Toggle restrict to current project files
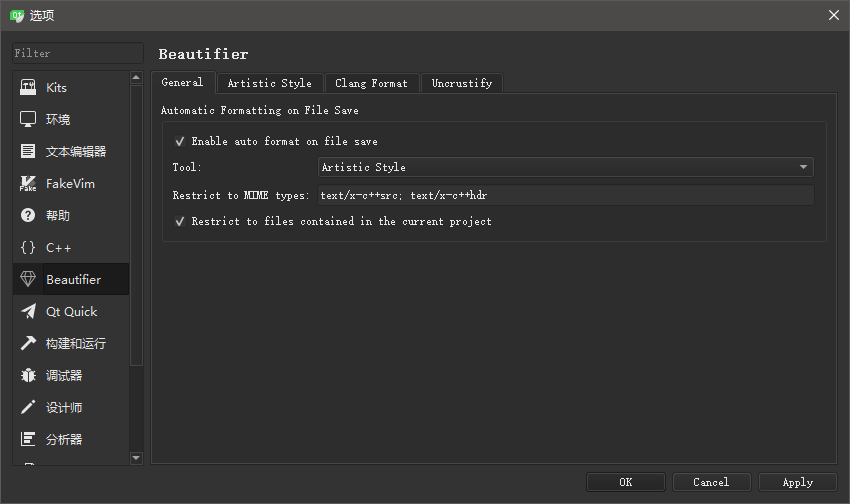Image resolution: width=850 pixels, height=504 pixels. point(180,222)
